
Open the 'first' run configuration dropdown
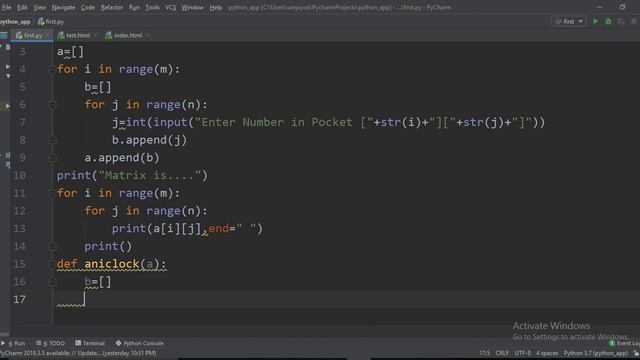[x=569, y=21]
